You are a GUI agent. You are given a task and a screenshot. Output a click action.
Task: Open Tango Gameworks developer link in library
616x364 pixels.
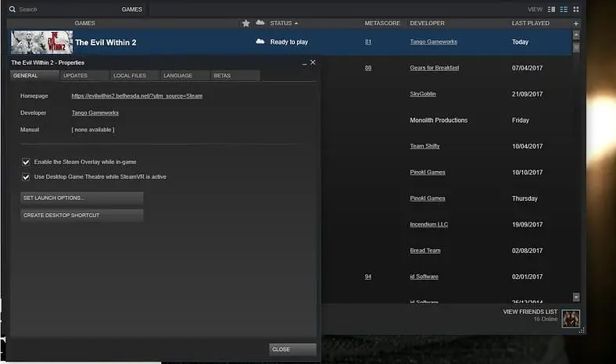point(433,41)
